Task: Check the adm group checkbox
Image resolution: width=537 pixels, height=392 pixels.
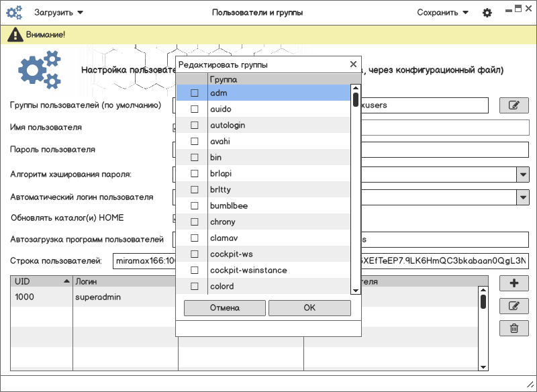Action: pos(195,93)
